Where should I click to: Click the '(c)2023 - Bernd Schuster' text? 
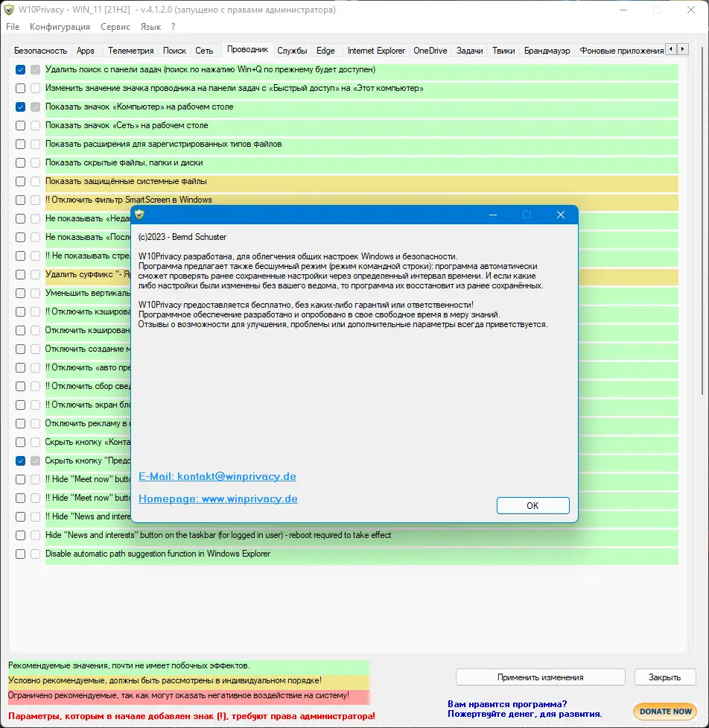(x=182, y=237)
